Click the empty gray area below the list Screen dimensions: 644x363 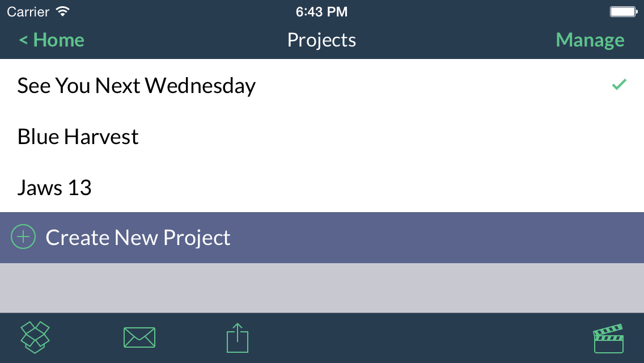click(x=322, y=288)
